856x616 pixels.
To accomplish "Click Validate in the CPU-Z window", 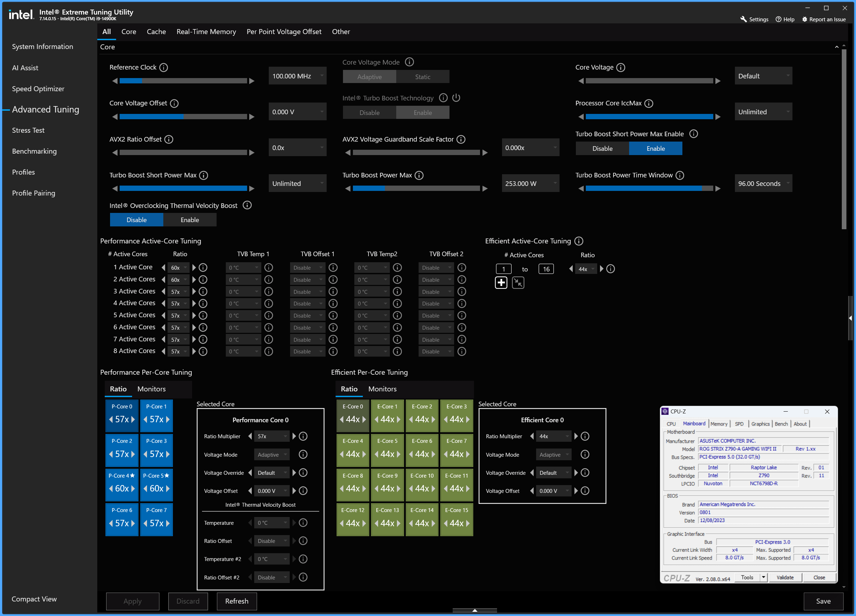I will click(x=785, y=577).
